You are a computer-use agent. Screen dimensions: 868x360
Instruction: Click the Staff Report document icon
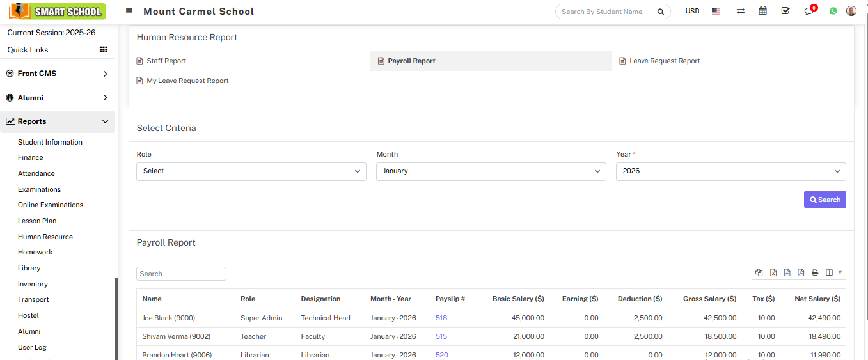pyautogui.click(x=140, y=61)
